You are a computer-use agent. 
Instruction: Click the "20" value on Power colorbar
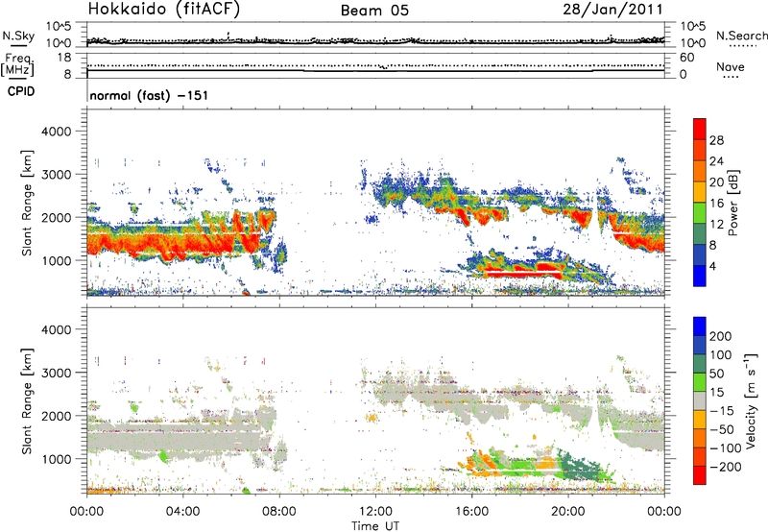(x=716, y=182)
